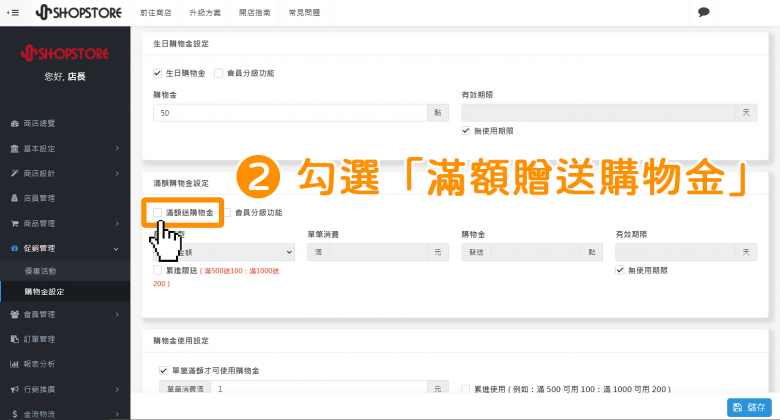Click the 訂單管理 orders icon
Image resolution: width=780 pixels, height=420 pixels.
tap(14, 339)
